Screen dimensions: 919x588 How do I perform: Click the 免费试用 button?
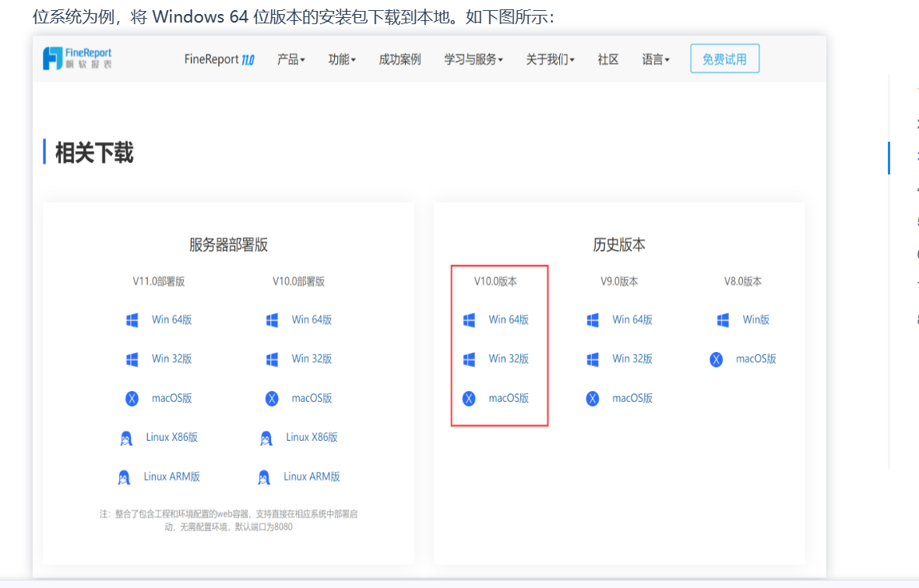pos(724,58)
